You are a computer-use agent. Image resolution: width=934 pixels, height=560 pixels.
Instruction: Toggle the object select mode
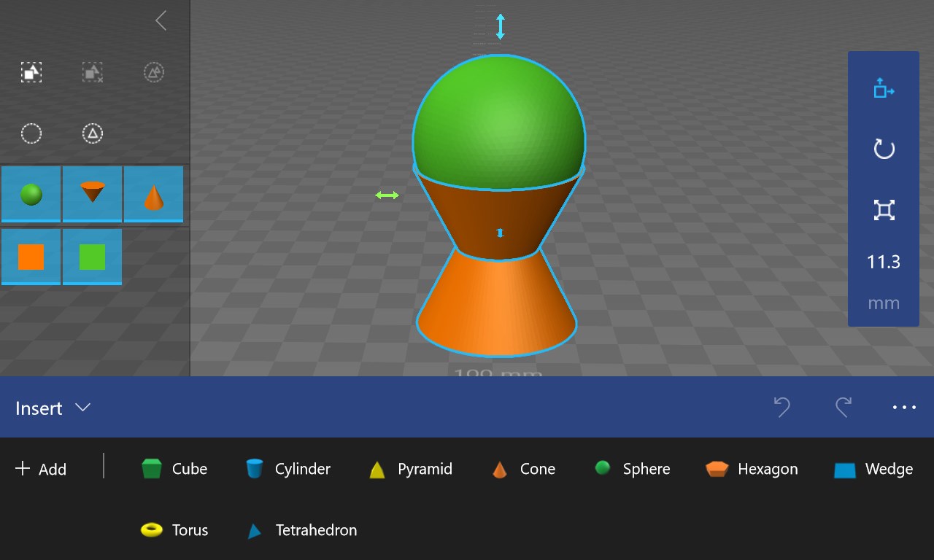pos(31,72)
